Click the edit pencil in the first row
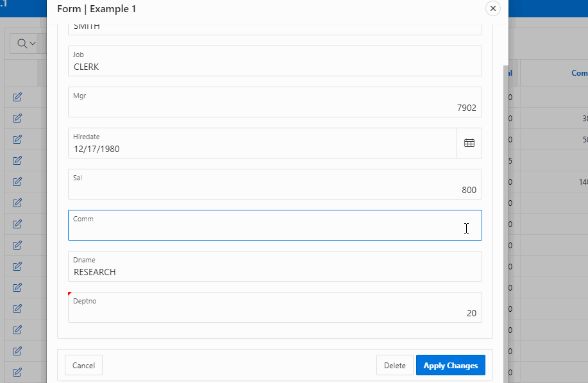 point(17,97)
